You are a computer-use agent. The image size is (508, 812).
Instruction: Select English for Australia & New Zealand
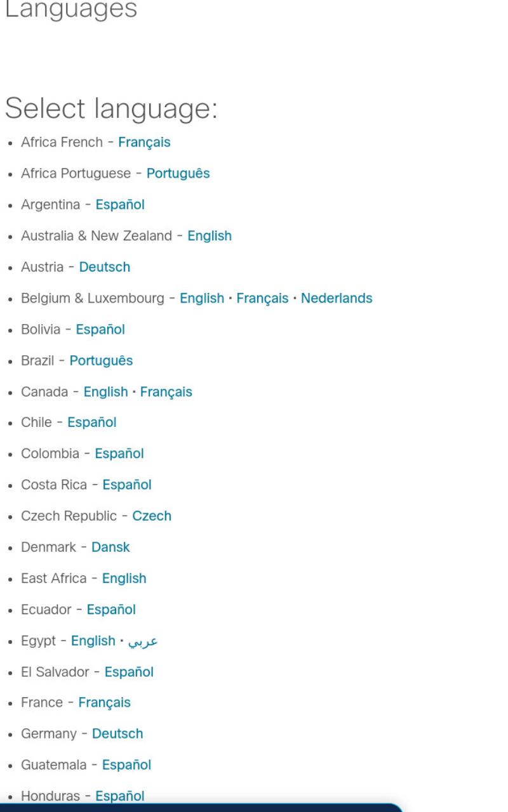coord(210,236)
